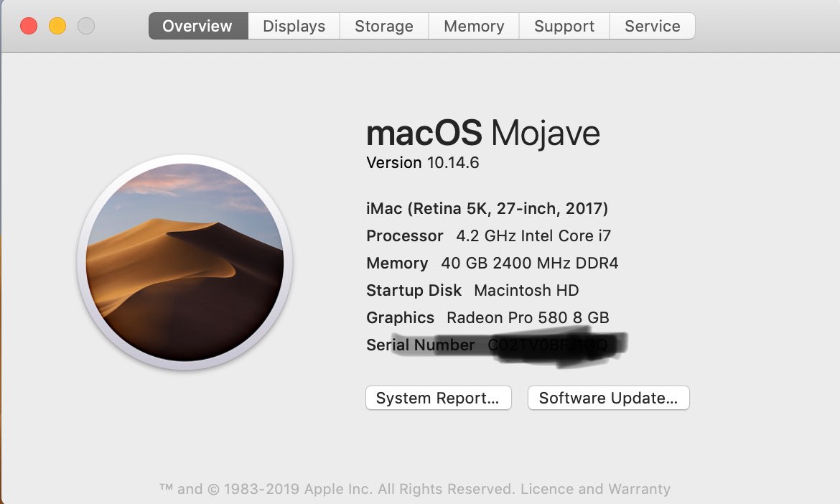Click the Graphics Radeon Pro 580 line
The image size is (840, 504).
487,317
